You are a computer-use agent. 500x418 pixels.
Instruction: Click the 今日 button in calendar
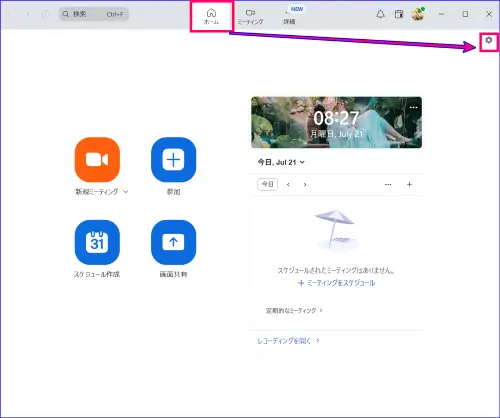[x=268, y=184]
